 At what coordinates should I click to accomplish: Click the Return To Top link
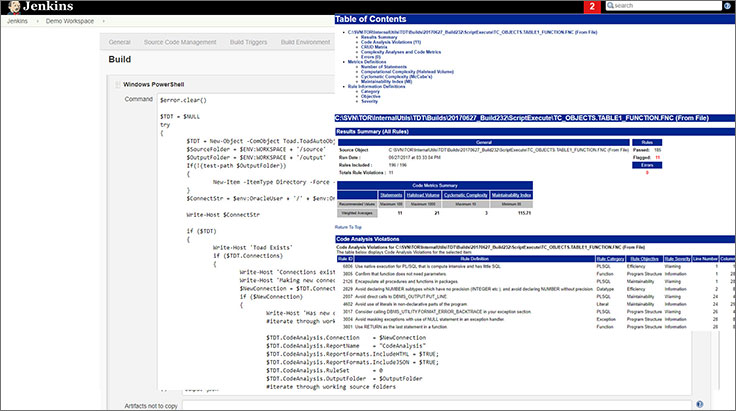[348, 227]
